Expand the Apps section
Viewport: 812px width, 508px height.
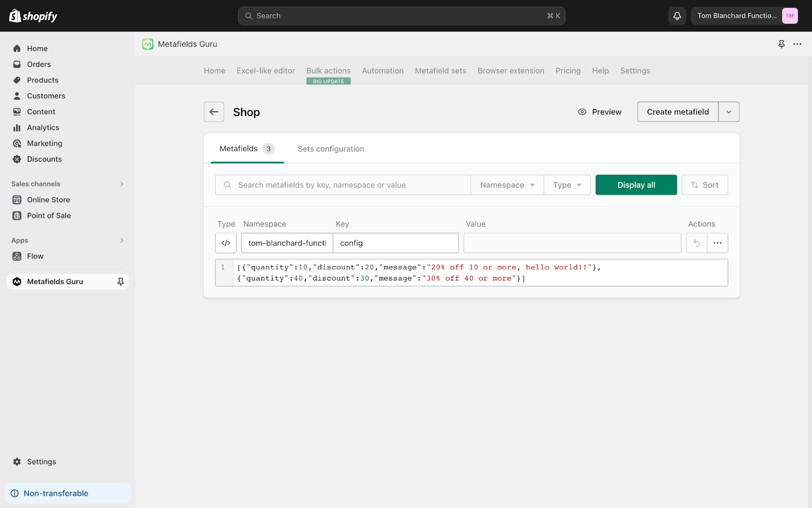[122, 240]
